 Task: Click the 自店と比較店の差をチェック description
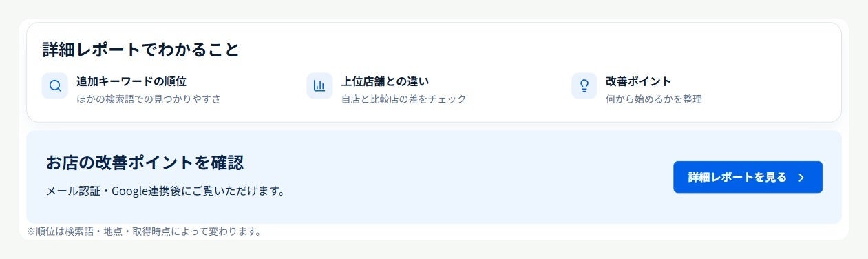coord(404,99)
